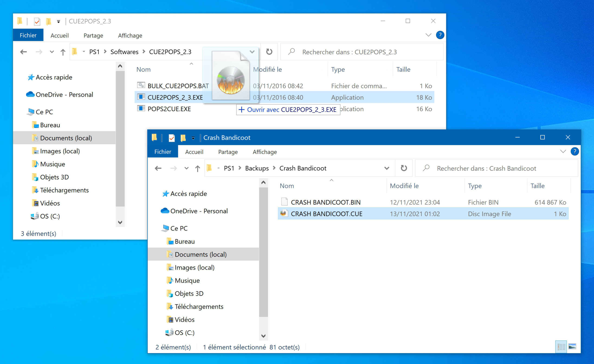Go up one folder in Crash Bandicoot window
Image resolution: width=594 pixels, height=364 pixels.
click(x=197, y=168)
